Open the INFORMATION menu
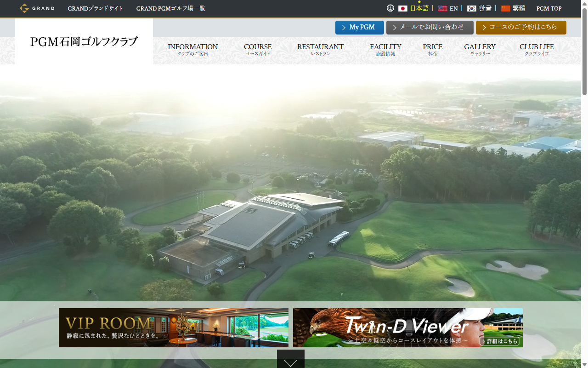Screen dimensions: 588x368 pos(193,50)
